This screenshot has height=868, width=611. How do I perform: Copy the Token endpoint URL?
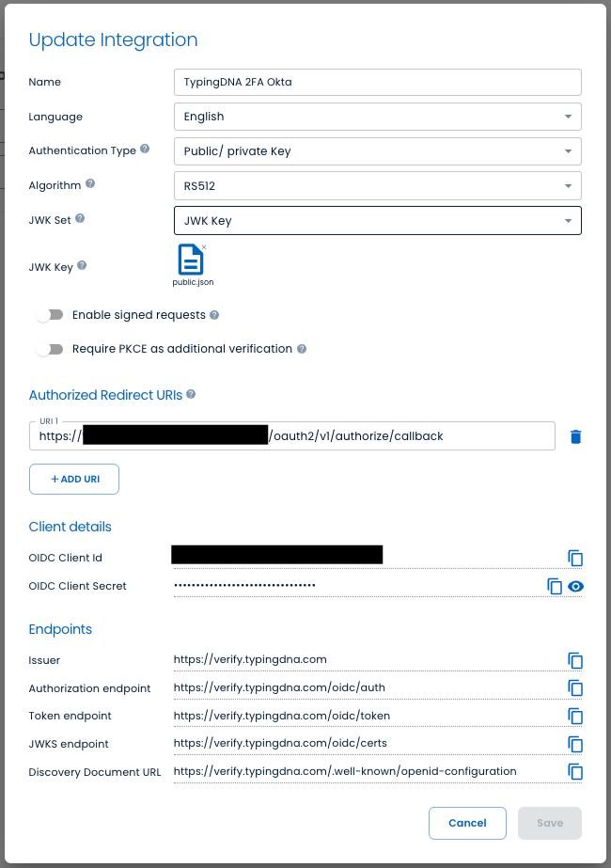(575, 717)
